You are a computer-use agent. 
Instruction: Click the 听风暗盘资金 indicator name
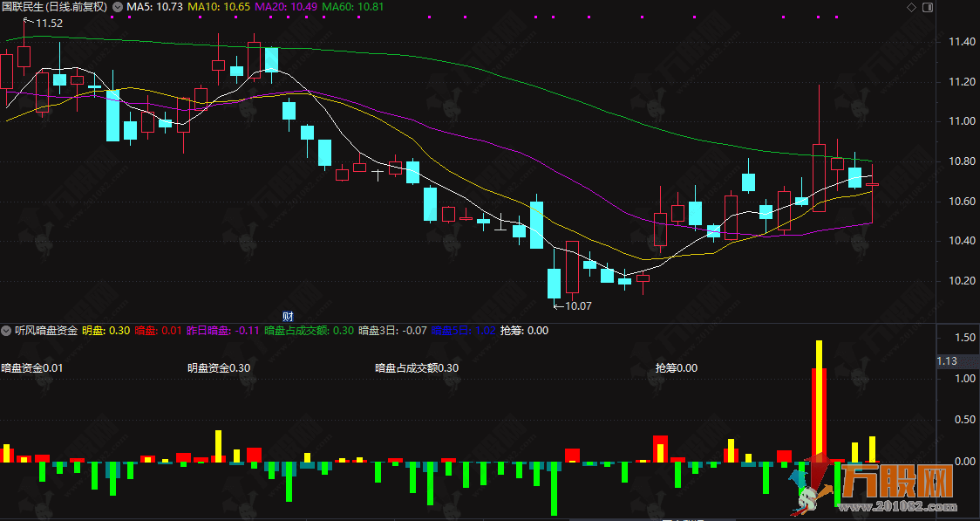(46, 331)
